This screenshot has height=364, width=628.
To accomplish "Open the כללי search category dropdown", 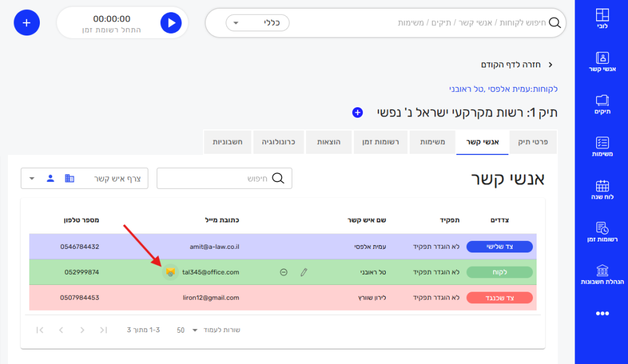I will [x=258, y=23].
